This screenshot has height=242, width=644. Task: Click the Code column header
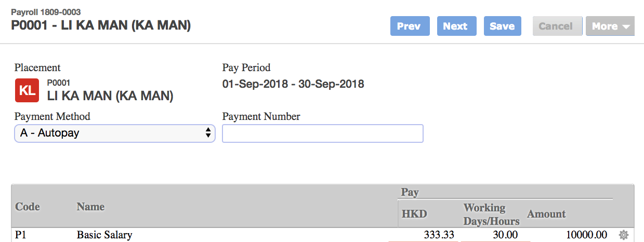point(28,207)
